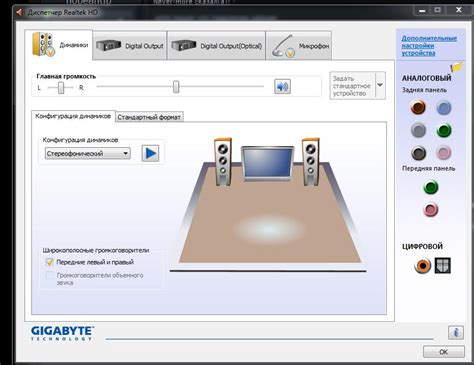Expand the Задать стандартное устройство dropdown arrow
This screenshot has height=365, width=474.
coord(380,85)
